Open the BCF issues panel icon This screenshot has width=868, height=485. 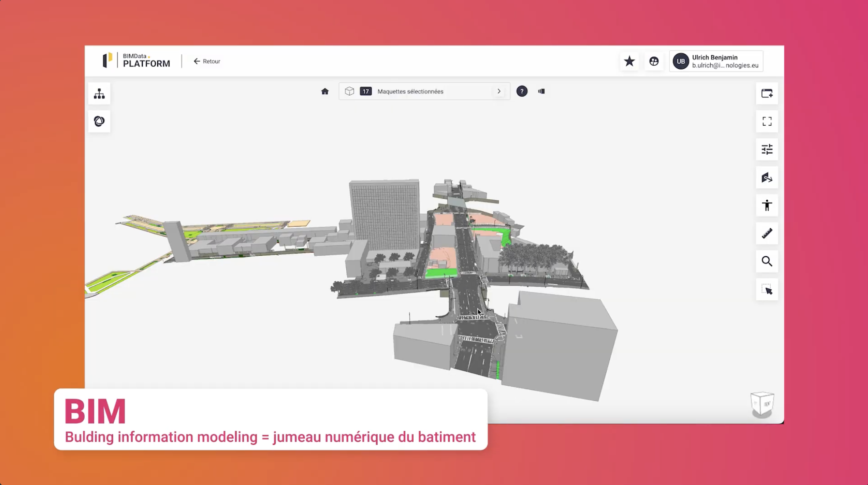99,121
